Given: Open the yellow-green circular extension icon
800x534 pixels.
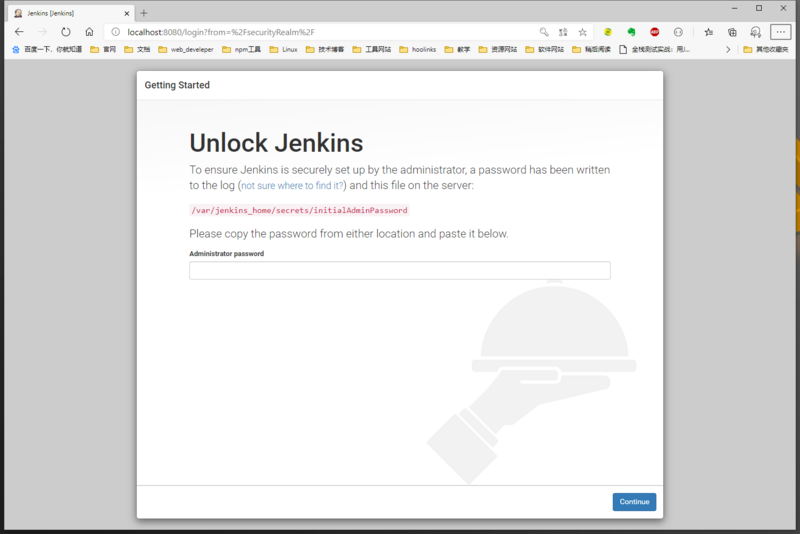Looking at the screenshot, I should pos(608,32).
